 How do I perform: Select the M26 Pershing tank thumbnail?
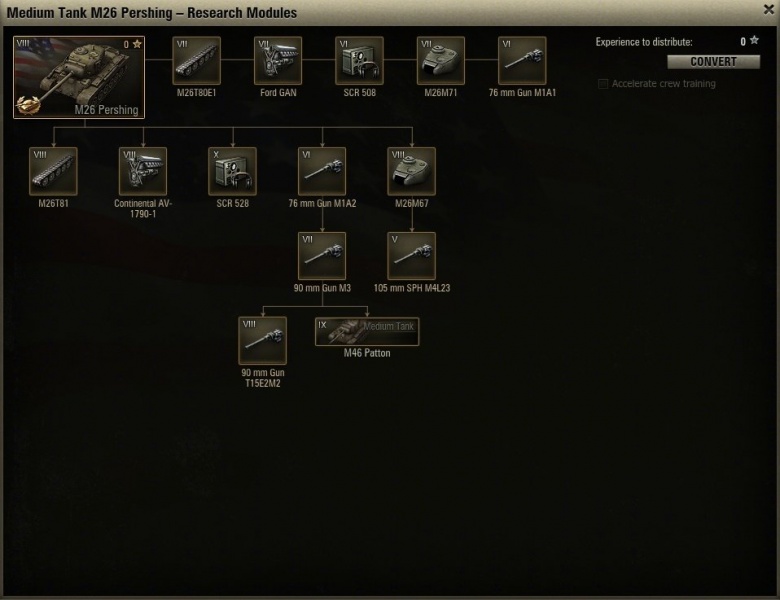79,77
